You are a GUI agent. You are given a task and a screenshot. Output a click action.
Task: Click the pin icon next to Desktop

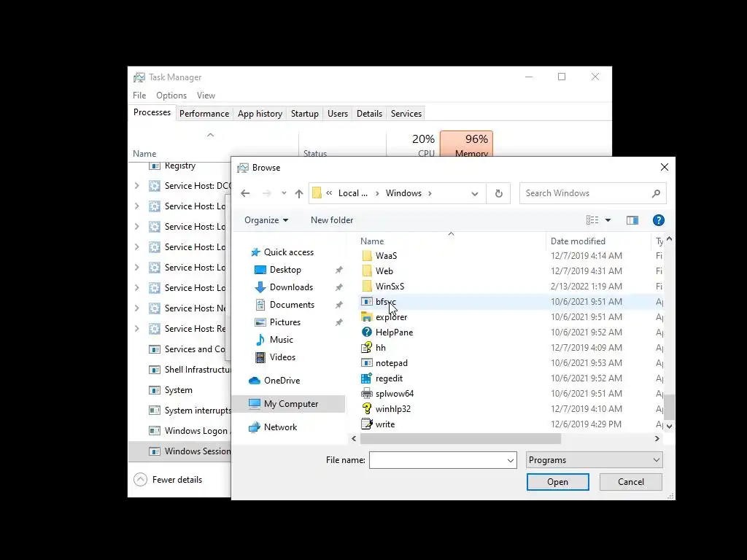click(338, 270)
